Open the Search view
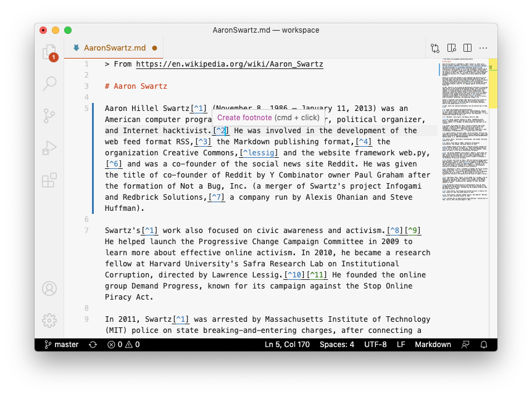 49,83
